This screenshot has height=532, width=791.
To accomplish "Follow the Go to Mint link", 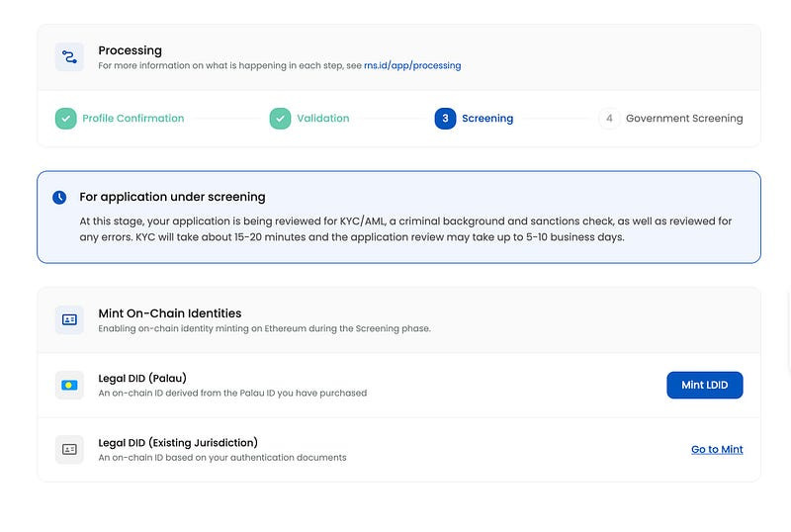I will point(717,449).
